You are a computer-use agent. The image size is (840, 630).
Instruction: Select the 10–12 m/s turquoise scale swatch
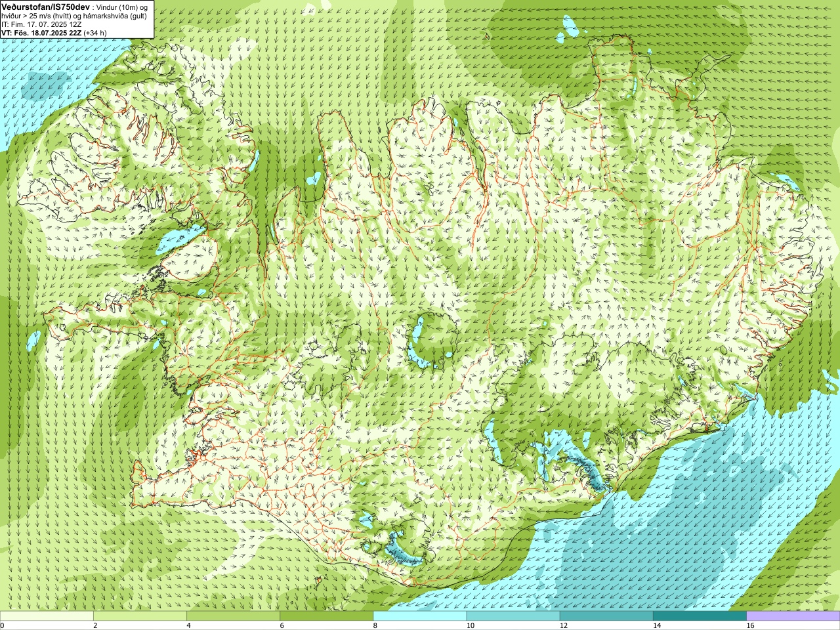[513, 616]
